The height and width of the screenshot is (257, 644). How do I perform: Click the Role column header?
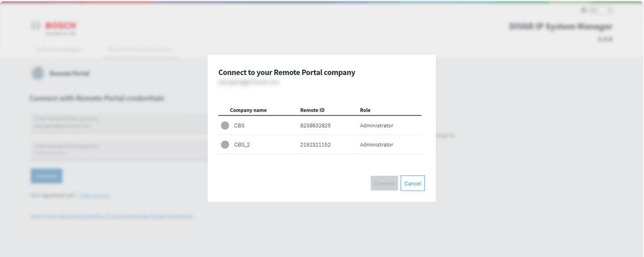tap(365, 110)
